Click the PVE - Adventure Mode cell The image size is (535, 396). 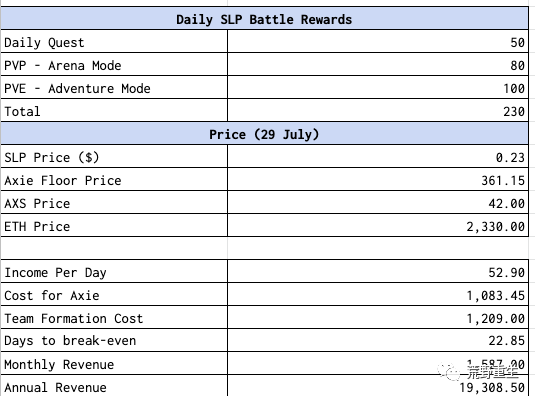pyautogui.click(x=114, y=87)
